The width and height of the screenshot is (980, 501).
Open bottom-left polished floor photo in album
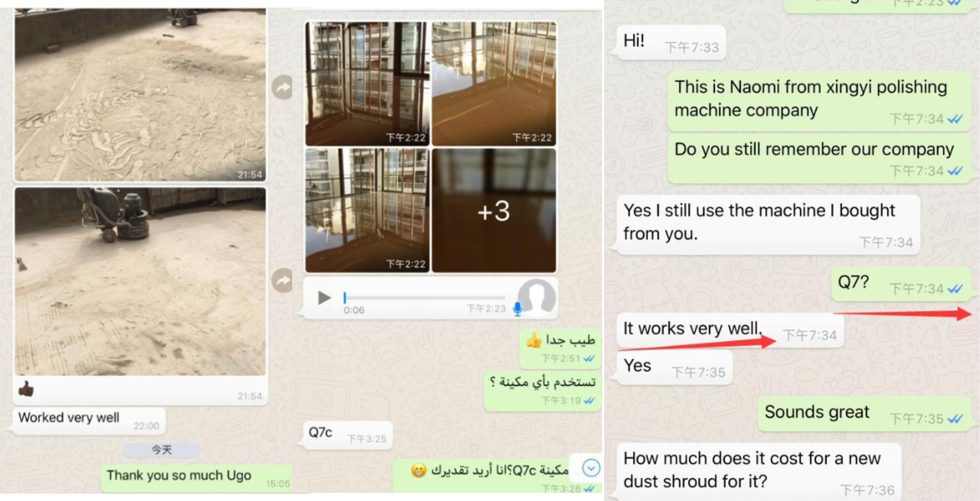tap(367, 210)
